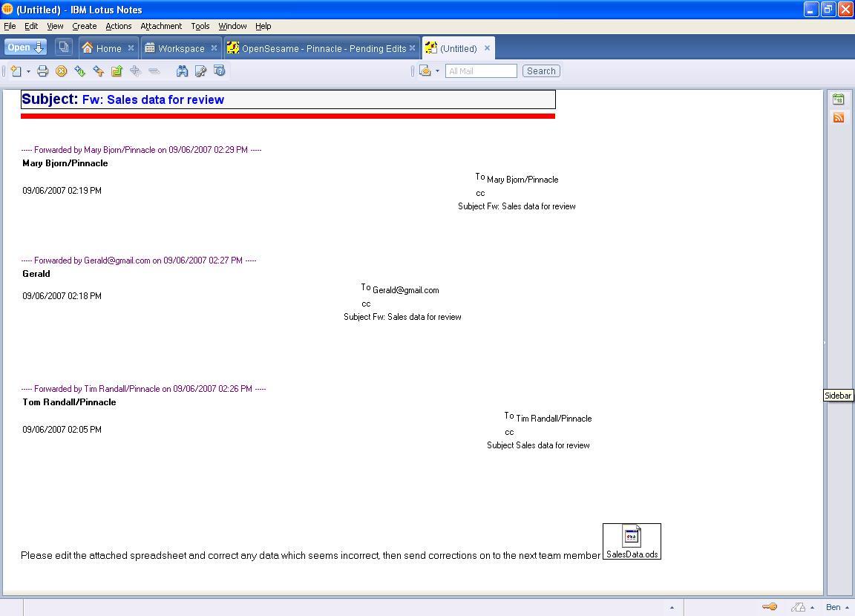Image resolution: width=855 pixels, height=616 pixels.
Task: Open the Attachment menu
Action: 161,26
